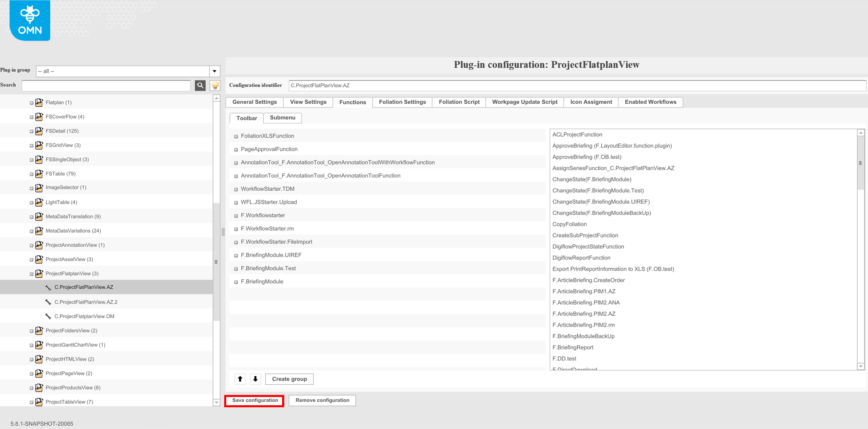This screenshot has width=868, height=429.
Task: Expand the ProjectFoldersView tree node
Action: coord(32,331)
